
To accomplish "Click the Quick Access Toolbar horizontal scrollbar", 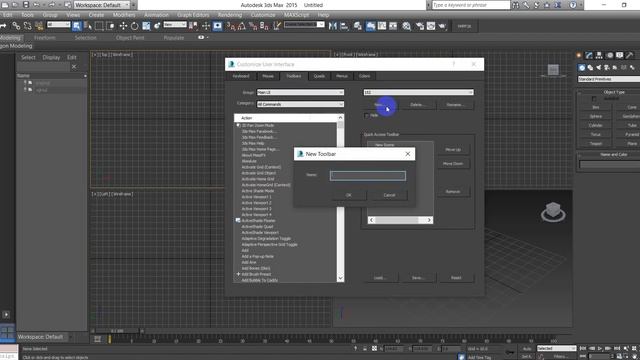I will 400,220.
